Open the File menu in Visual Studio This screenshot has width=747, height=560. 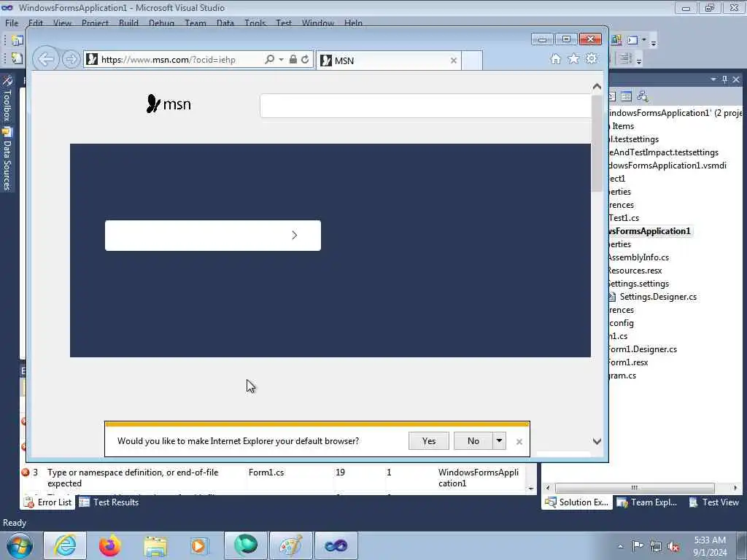(12, 23)
